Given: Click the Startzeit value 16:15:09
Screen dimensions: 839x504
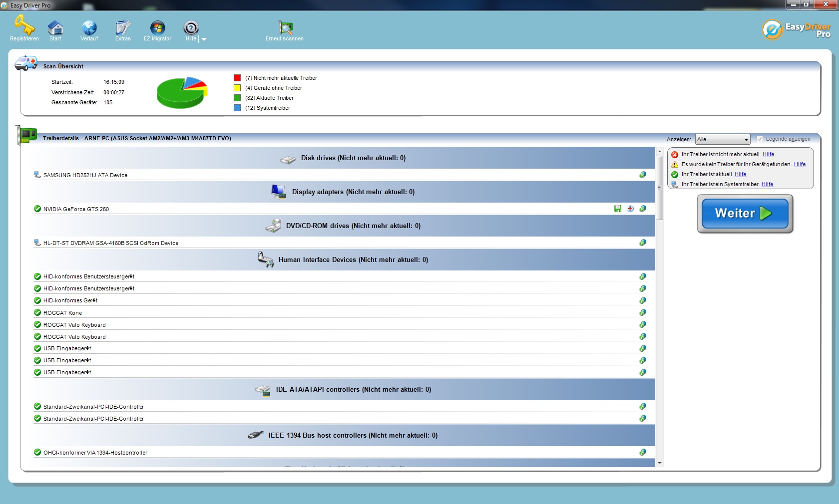Looking at the screenshot, I should pos(114,82).
